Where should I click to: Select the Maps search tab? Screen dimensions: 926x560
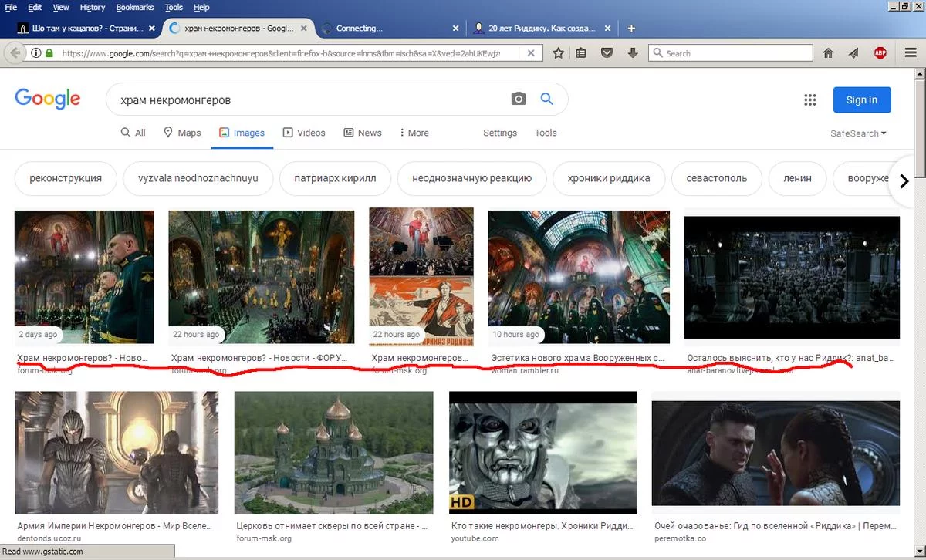coord(182,133)
